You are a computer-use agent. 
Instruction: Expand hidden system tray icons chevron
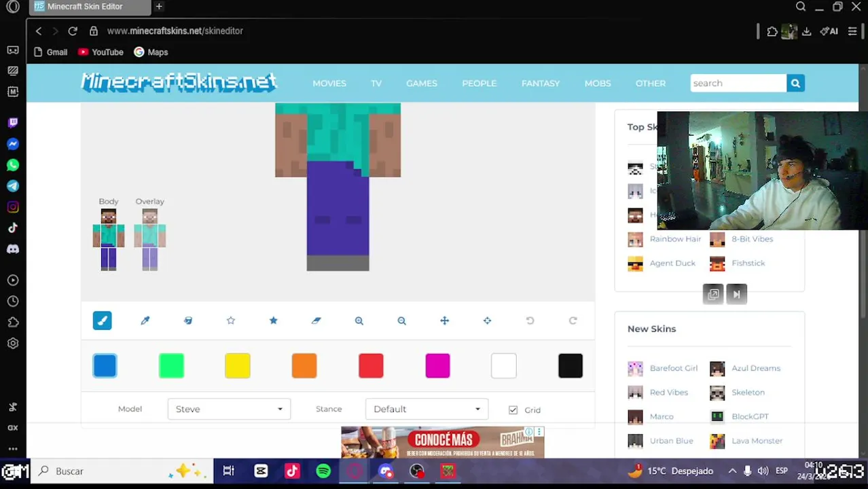click(x=732, y=471)
